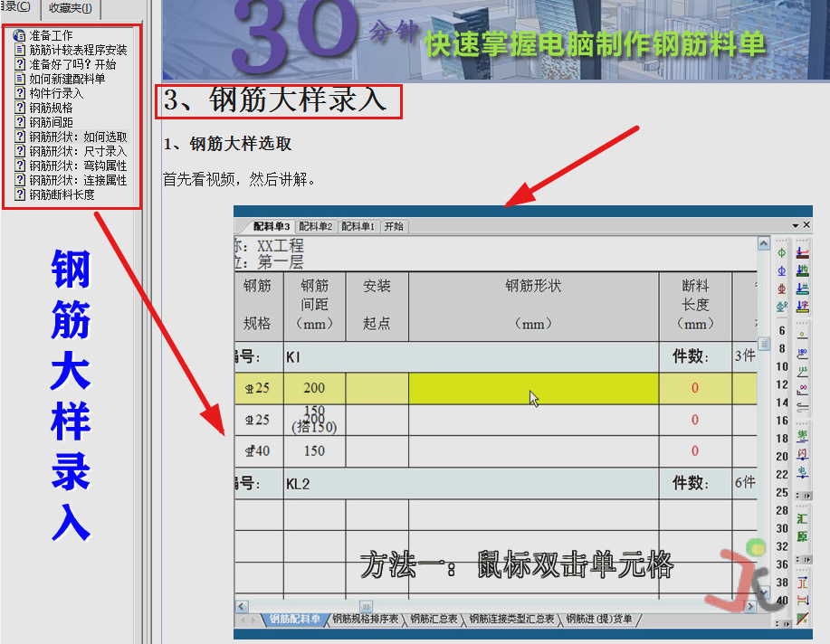Open the 钢筋连接类型汇总表 sheet tab
This screenshot has height=644, width=830.
click(512, 620)
